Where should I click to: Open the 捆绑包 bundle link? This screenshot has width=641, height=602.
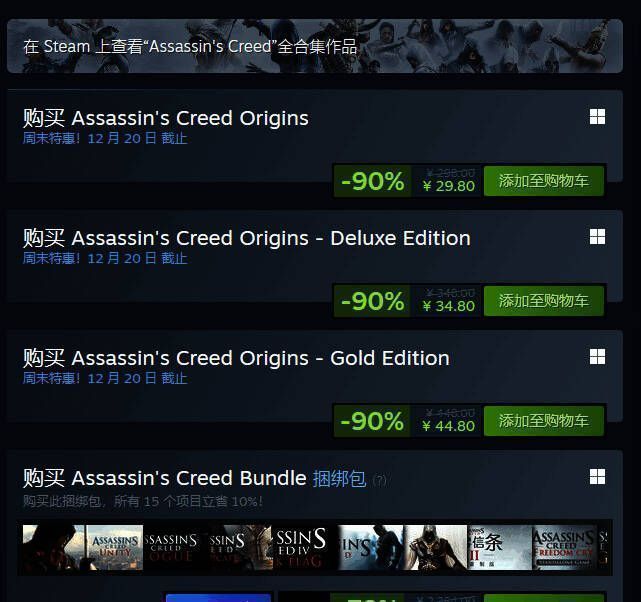click(339, 478)
